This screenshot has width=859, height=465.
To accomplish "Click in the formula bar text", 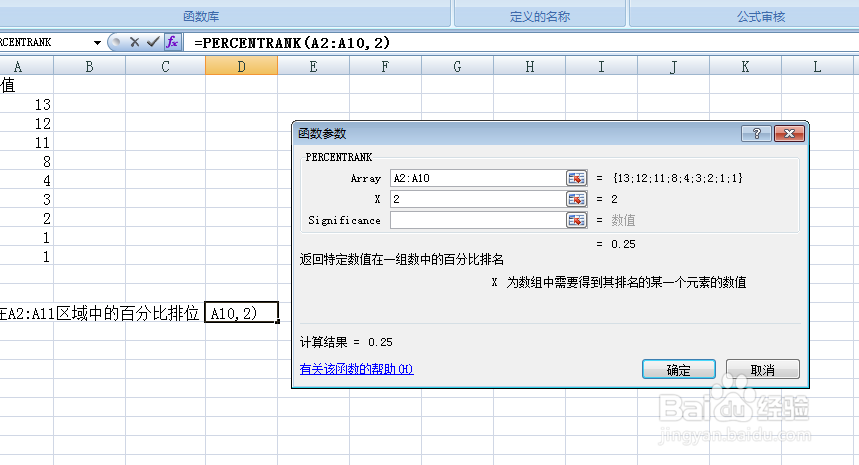I will [x=292, y=43].
